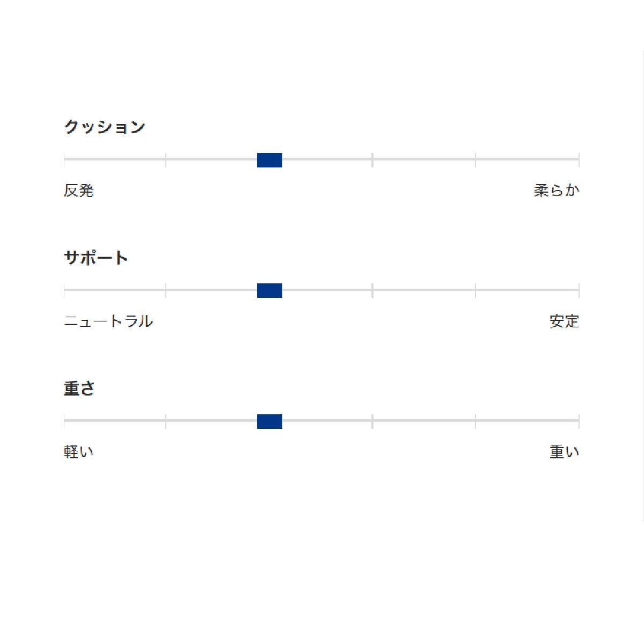This screenshot has height=644, width=644.
Task: Click the サポート slider blue handle
Action: 269,290
